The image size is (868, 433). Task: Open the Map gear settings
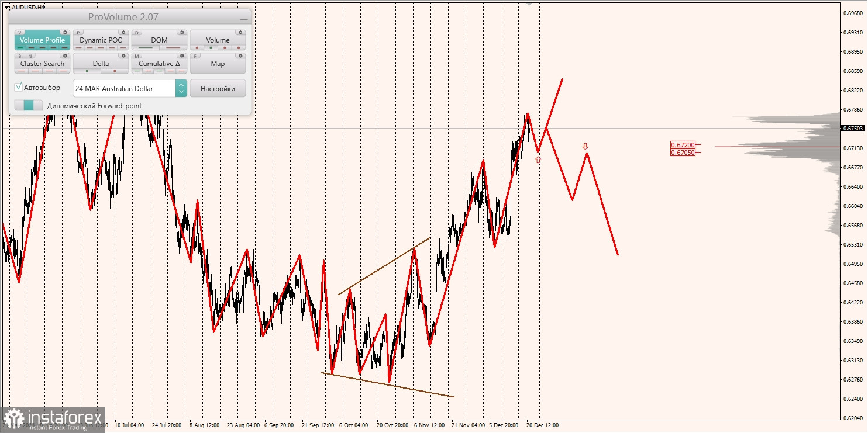click(x=240, y=56)
